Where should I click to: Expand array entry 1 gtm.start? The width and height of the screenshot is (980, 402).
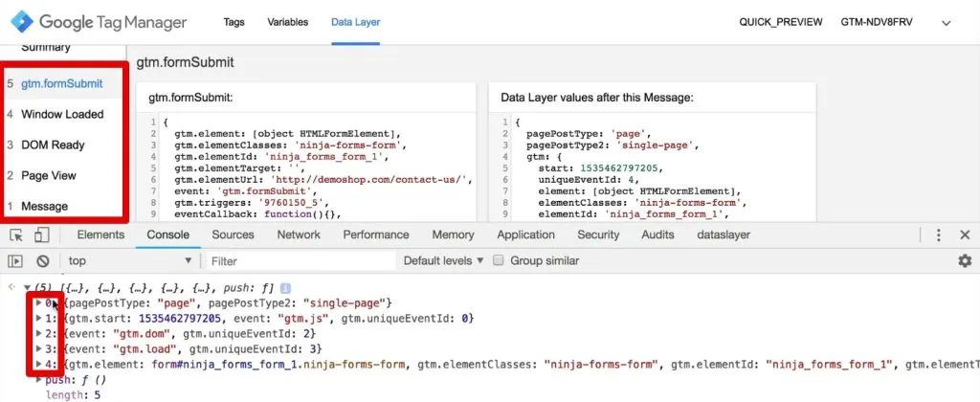pyautogui.click(x=39, y=318)
